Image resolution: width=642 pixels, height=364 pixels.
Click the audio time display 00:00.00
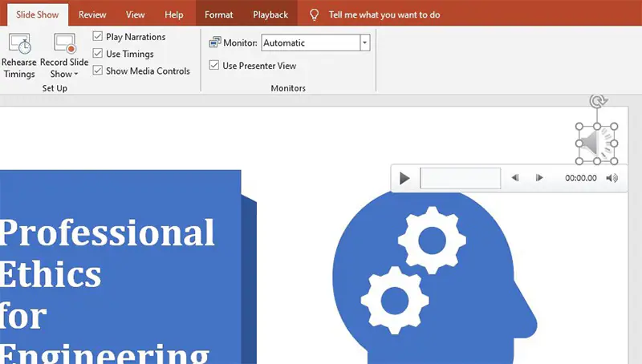[580, 178]
